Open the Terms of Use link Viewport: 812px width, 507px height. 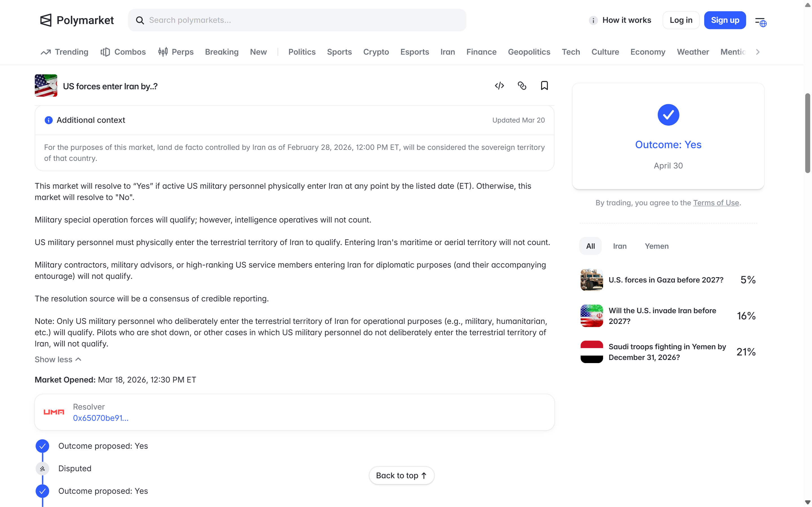(716, 203)
